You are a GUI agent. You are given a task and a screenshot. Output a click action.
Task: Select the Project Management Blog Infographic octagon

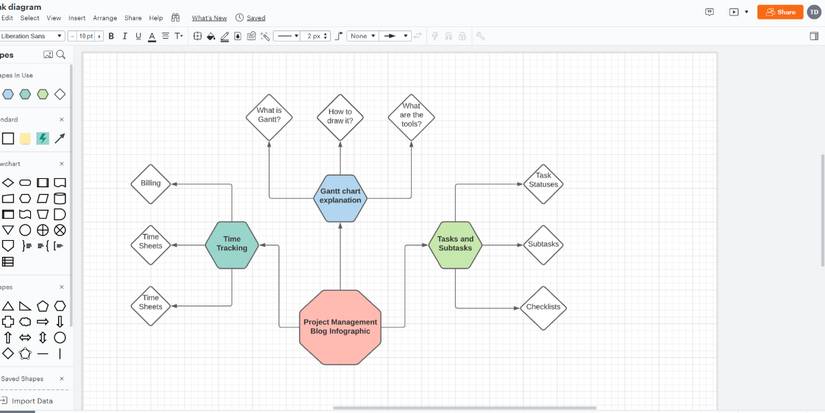pos(340,327)
